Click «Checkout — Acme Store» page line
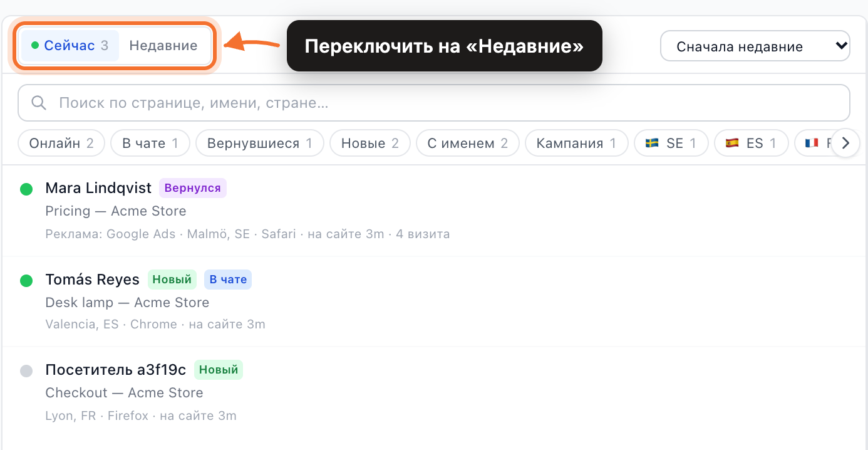Screen dimensions: 868x450 click(x=125, y=393)
